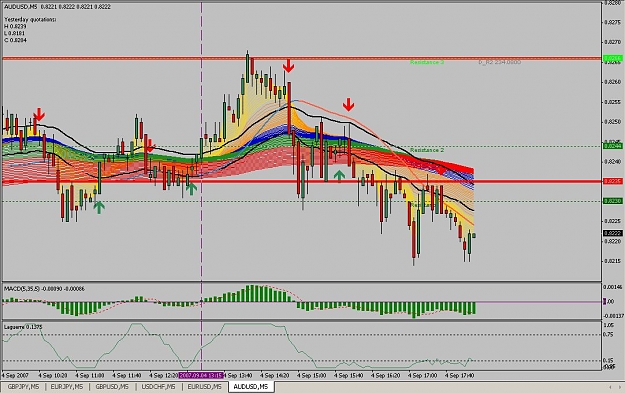Go to the USDCHF,M5 chart tab
The width and height of the screenshot is (625, 393).
coord(159,387)
